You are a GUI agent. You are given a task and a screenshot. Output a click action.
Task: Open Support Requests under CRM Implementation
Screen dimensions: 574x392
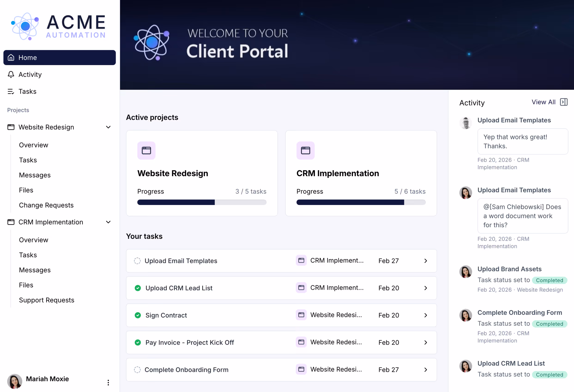46,300
